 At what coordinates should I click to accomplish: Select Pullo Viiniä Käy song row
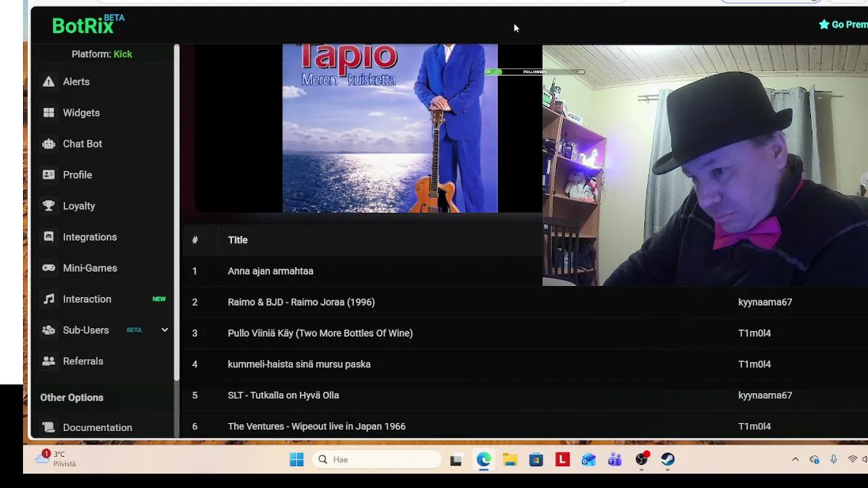tap(525, 333)
